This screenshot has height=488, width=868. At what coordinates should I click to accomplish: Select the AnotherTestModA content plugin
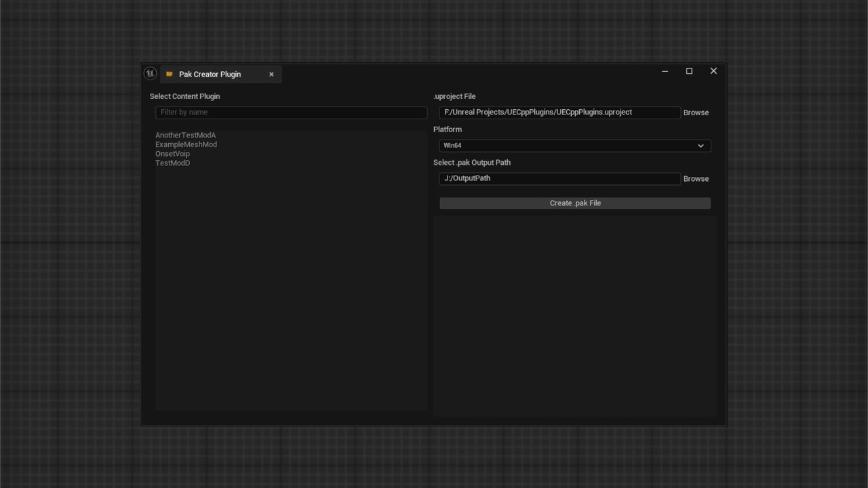pos(185,135)
